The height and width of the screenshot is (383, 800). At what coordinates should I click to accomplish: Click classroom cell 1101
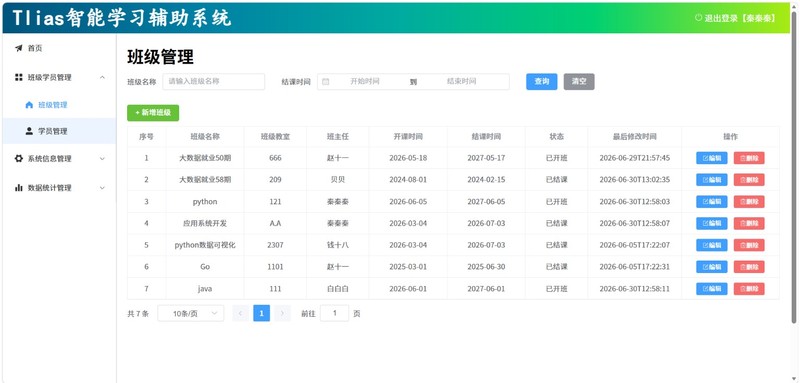point(275,267)
